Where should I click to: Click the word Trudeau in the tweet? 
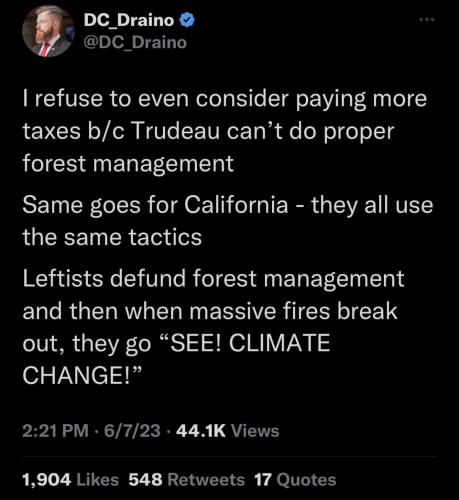pos(176,131)
